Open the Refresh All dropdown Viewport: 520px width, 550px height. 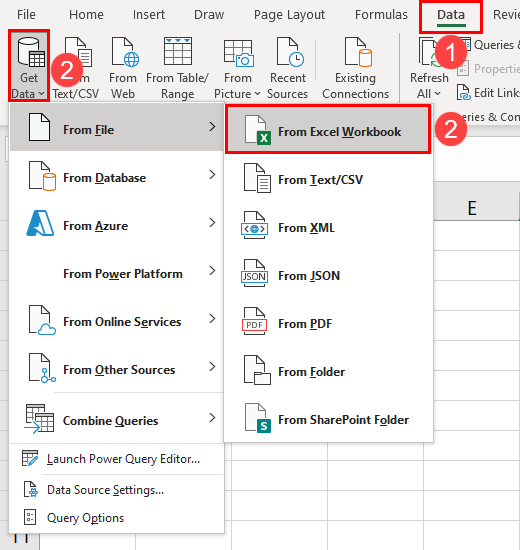click(x=429, y=68)
